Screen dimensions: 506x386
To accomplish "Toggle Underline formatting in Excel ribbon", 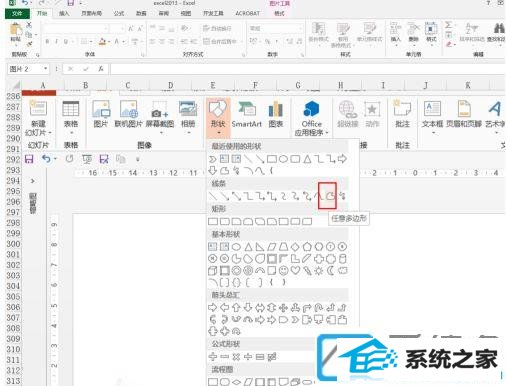I will pos(66,42).
